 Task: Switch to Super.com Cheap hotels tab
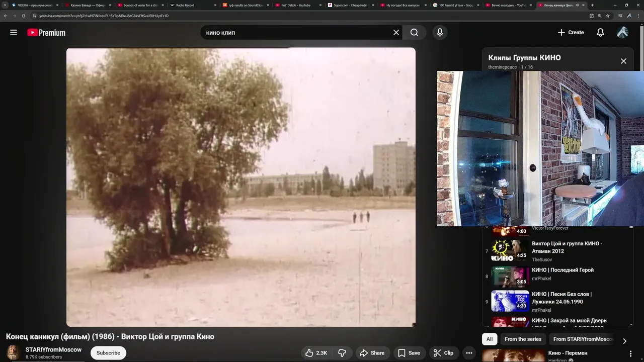(x=350, y=5)
